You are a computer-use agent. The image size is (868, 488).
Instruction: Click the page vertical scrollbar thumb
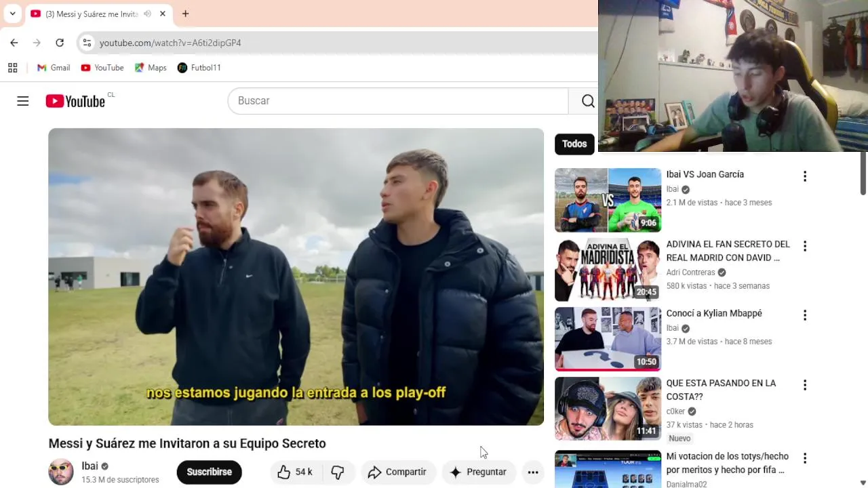tap(863, 173)
